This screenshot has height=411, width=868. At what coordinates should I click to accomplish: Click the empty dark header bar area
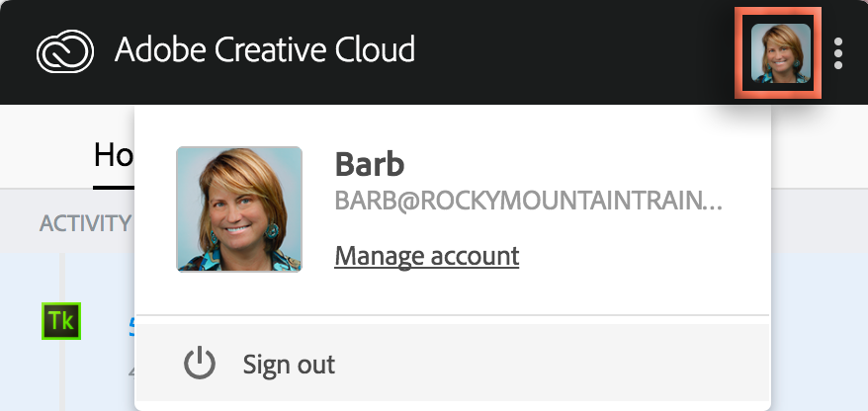pos(573,51)
